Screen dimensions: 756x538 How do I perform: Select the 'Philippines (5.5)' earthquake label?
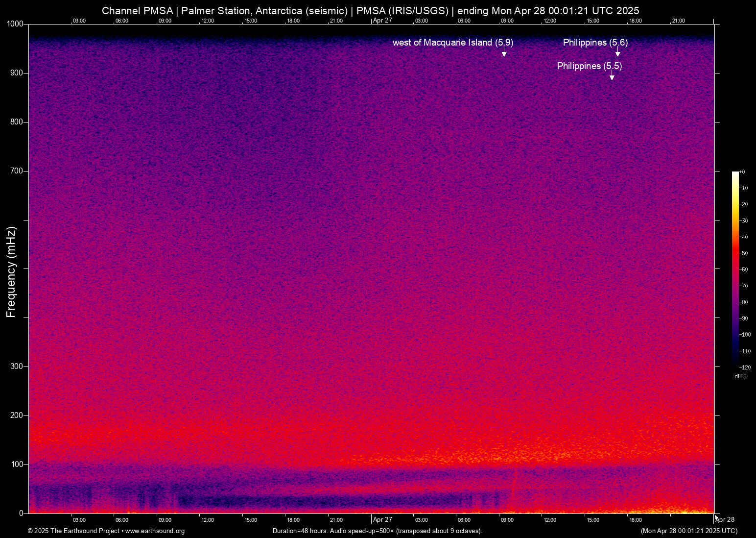click(590, 66)
